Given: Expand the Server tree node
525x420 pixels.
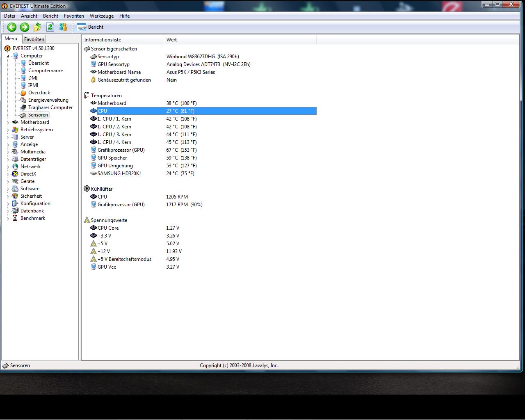Looking at the screenshot, I should coord(8,137).
